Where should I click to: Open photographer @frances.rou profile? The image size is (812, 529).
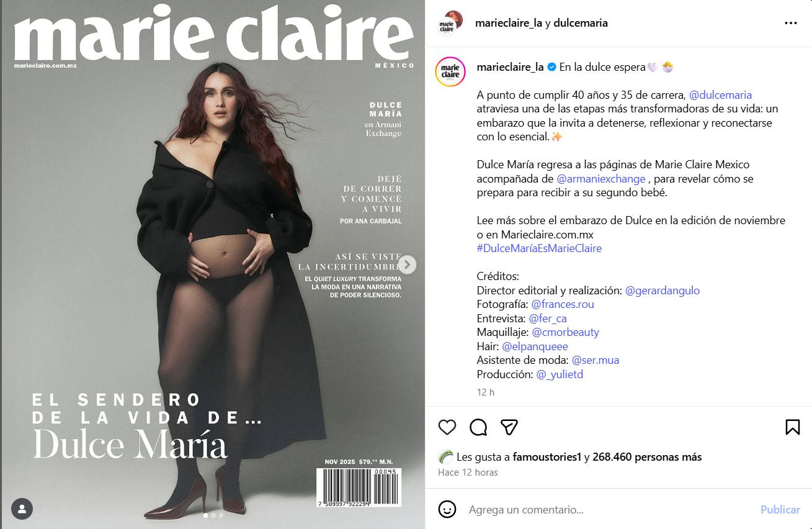[563, 304]
